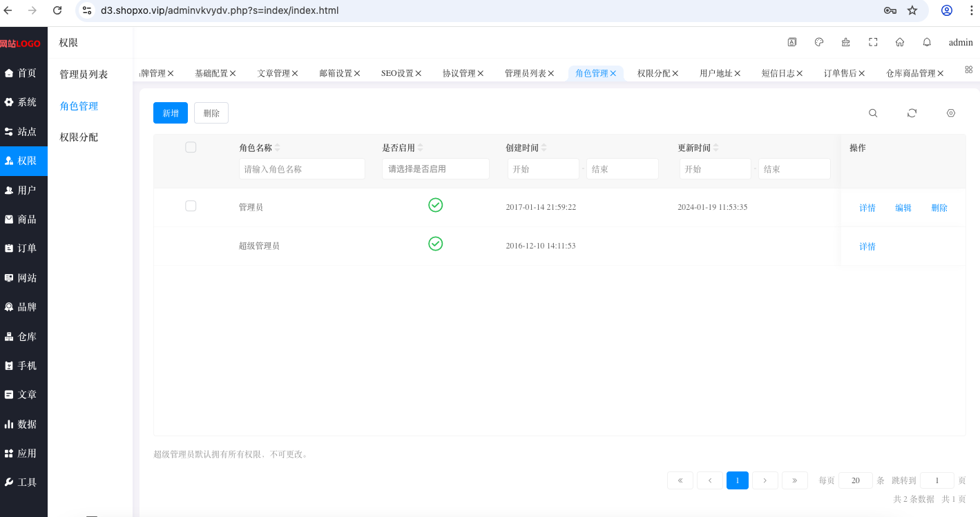Jump to the first page arrow

(680, 480)
